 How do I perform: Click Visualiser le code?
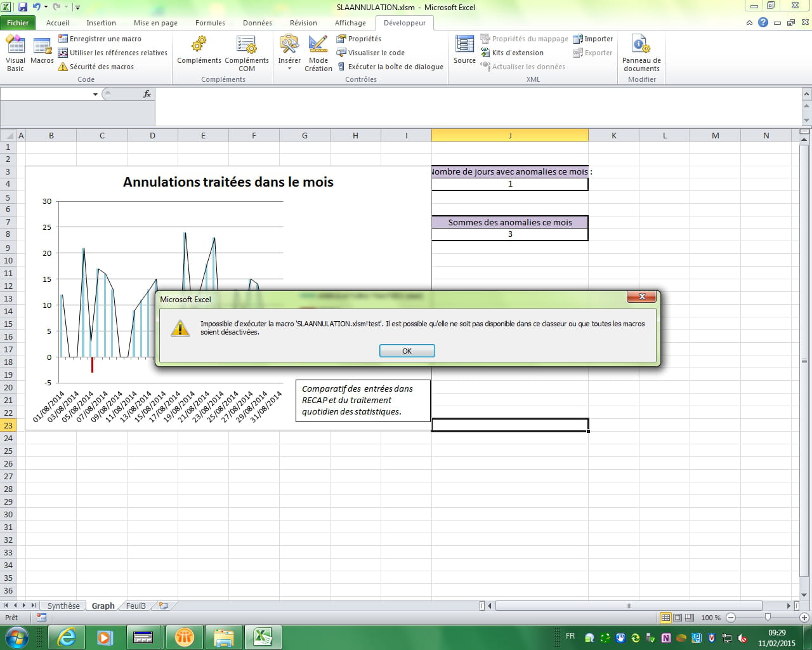(x=370, y=53)
